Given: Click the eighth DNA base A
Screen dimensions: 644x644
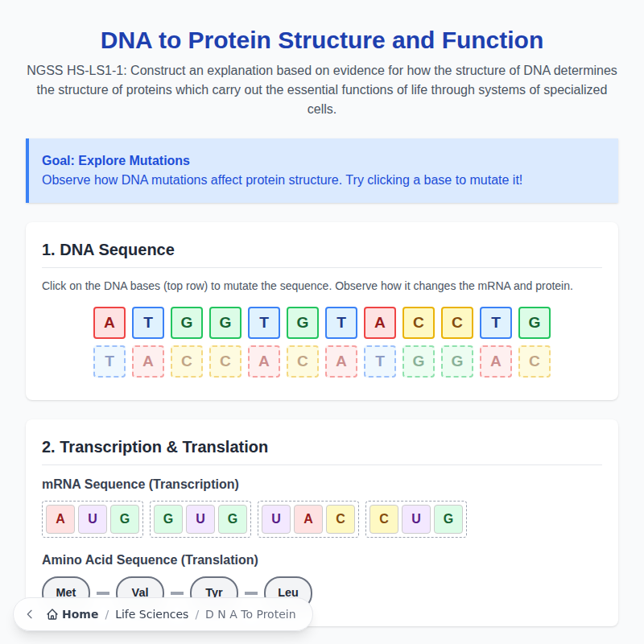Looking at the screenshot, I should (x=380, y=322).
